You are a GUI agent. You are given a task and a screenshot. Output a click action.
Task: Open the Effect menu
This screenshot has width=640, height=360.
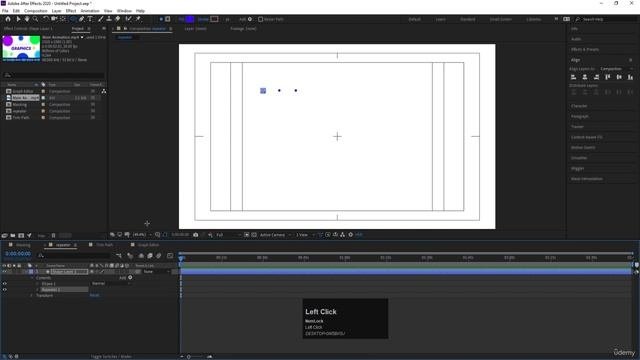pyautogui.click(x=71, y=11)
